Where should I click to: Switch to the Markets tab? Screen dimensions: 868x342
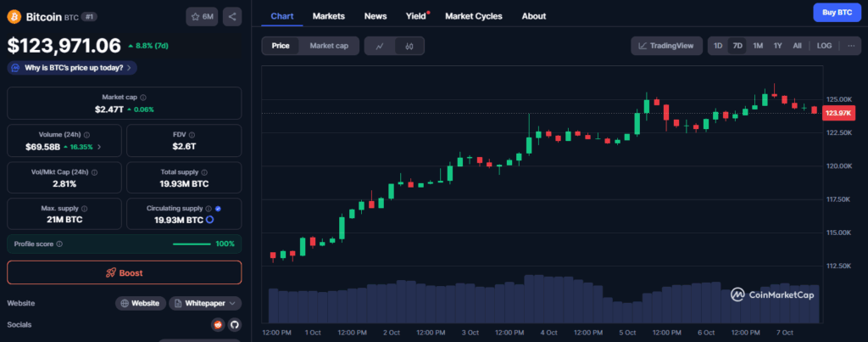pos(329,16)
